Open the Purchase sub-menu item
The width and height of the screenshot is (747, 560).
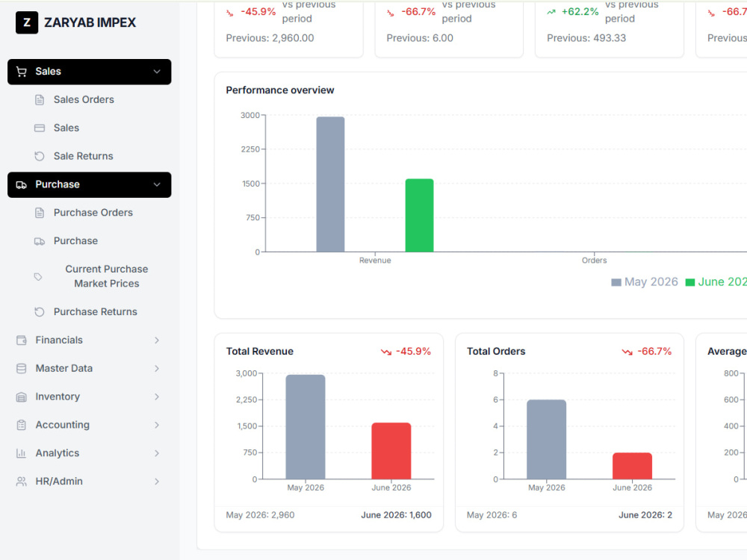(75, 241)
